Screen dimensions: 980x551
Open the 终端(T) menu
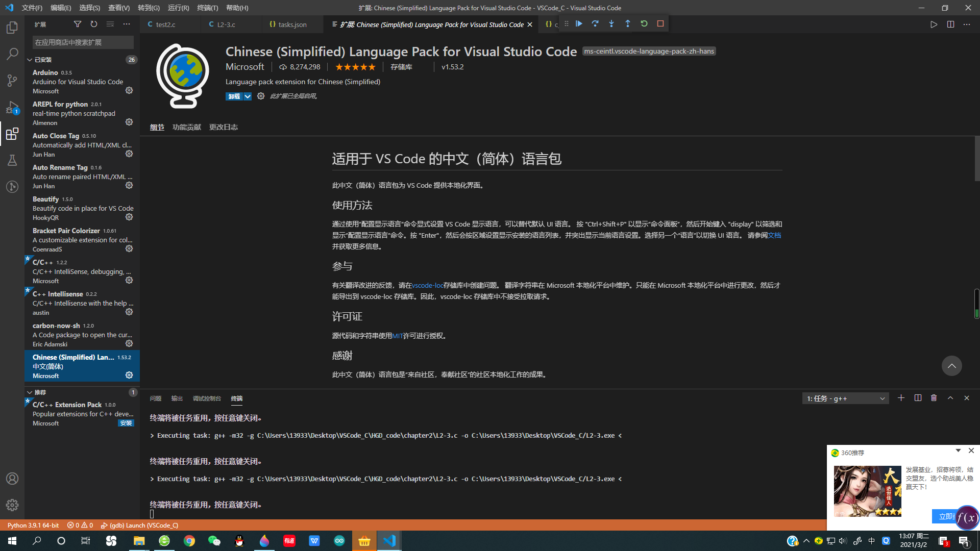click(x=208, y=8)
